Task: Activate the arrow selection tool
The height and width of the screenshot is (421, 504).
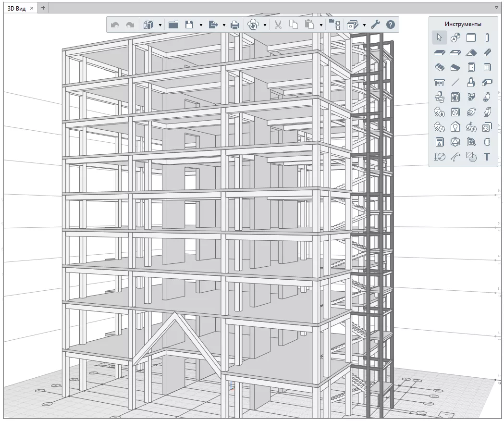Action: 440,37
